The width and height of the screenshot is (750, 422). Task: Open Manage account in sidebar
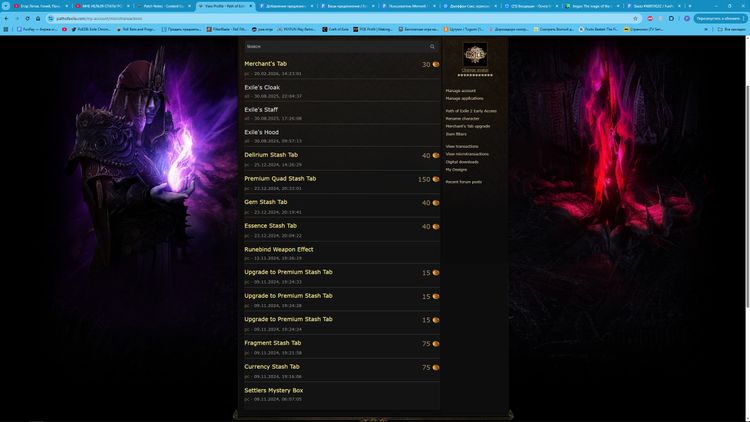(461, 91)
